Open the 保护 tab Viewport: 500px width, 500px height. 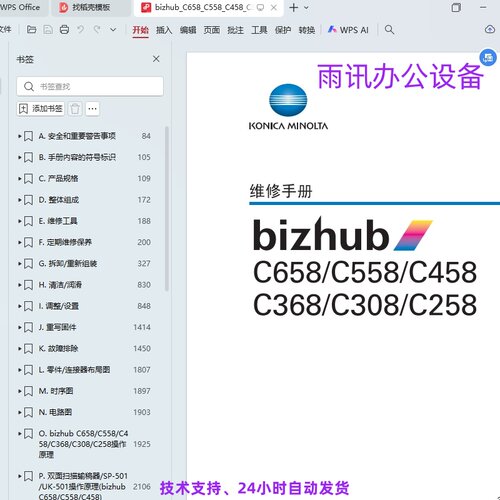pyautogui.click(x=283, y=30)
